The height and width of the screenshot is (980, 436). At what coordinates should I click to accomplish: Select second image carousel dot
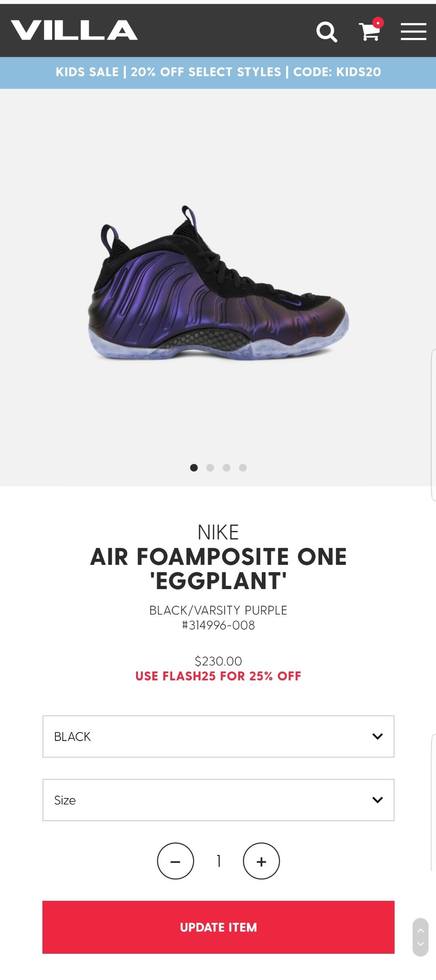click(210, 468)
